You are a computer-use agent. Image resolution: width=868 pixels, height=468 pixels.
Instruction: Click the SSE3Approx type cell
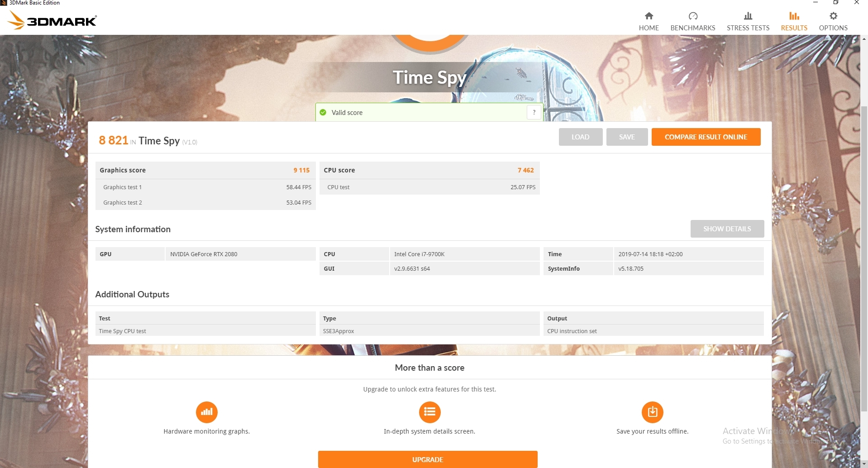pyautogui.click(x=429, y=331)
